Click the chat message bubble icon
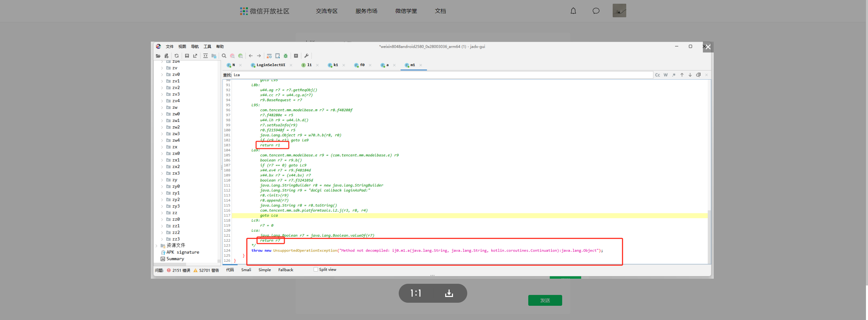The width and height of the screenshot is (868, 320). pyautogui.click(x=596, y=11)
